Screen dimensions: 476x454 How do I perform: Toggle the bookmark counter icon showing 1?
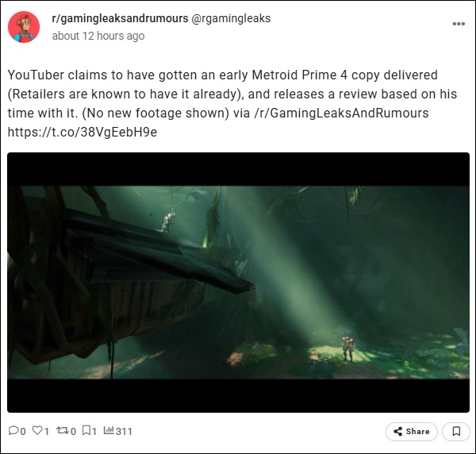86,430
